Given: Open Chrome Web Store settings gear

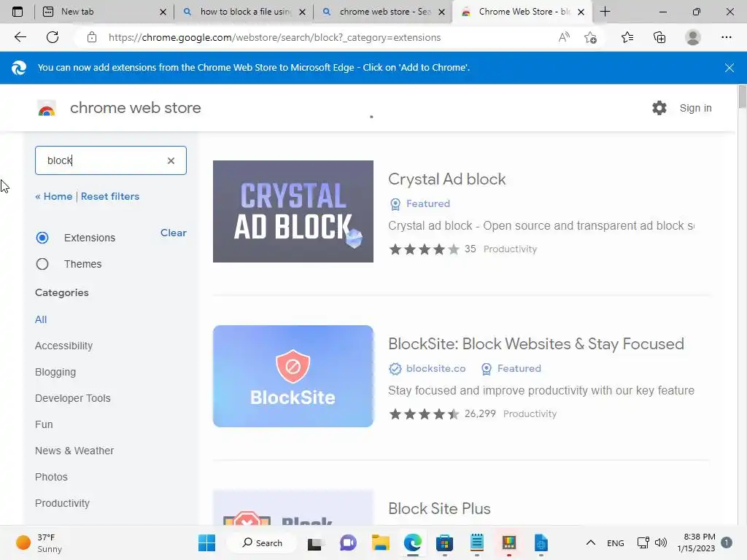Looking at the screenshot, I should (x=659, y=108).
